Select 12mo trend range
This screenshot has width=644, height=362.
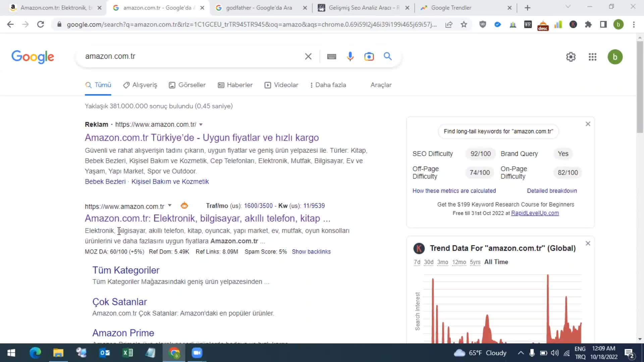pos(459,262)
